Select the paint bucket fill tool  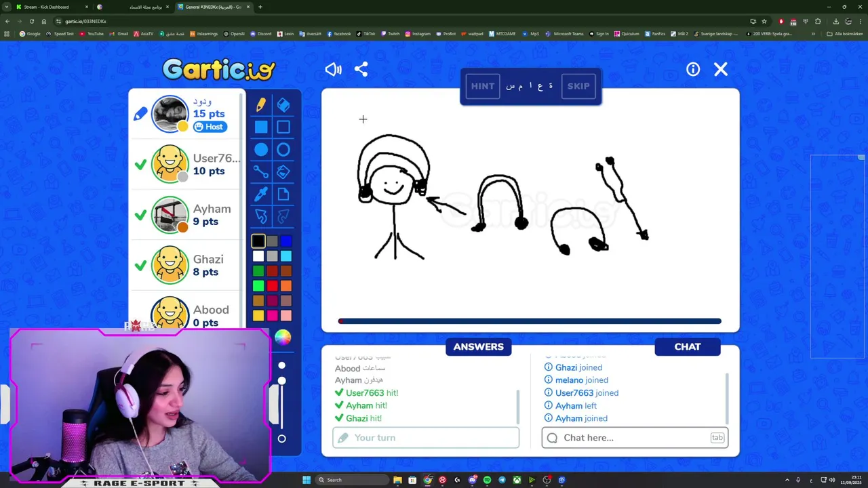pos(283,172)
